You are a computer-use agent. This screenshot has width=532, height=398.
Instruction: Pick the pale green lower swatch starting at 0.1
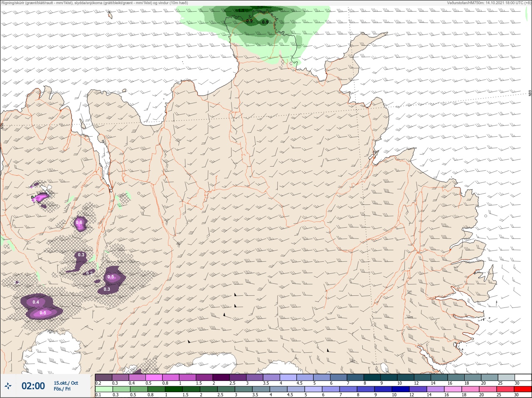103,389
